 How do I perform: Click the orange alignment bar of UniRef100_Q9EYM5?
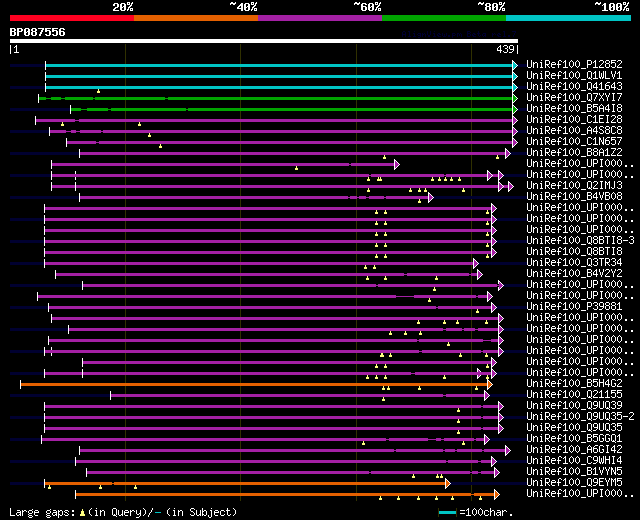(245, 484)
